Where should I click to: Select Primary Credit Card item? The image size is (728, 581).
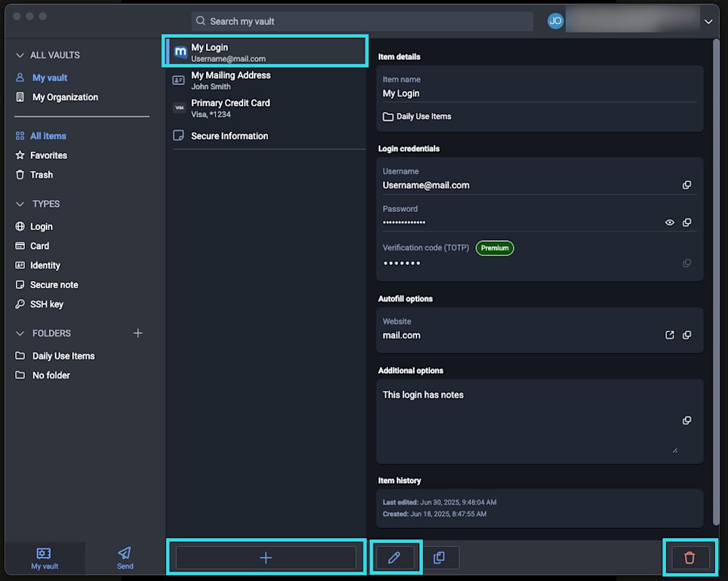[x=266, y=108]
